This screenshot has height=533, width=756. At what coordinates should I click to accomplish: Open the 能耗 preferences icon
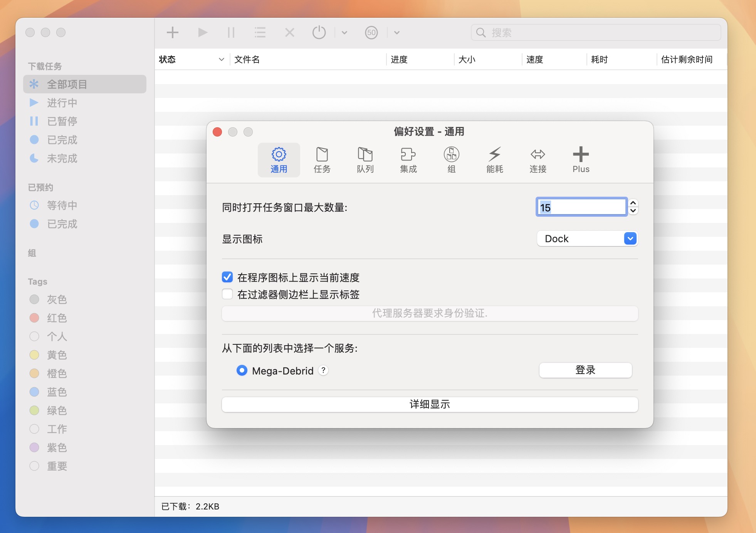pyautogui.click(x=494, y=160)
